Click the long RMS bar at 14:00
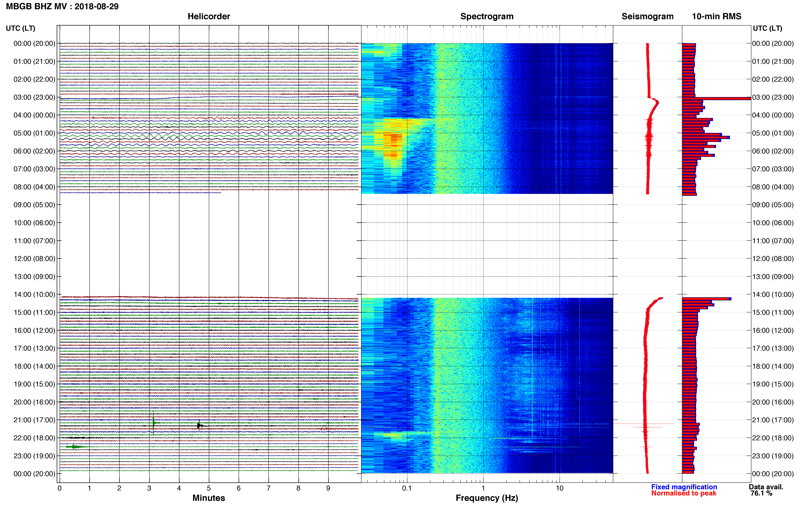The image size is (812, 508). click(x=707, y=299)
